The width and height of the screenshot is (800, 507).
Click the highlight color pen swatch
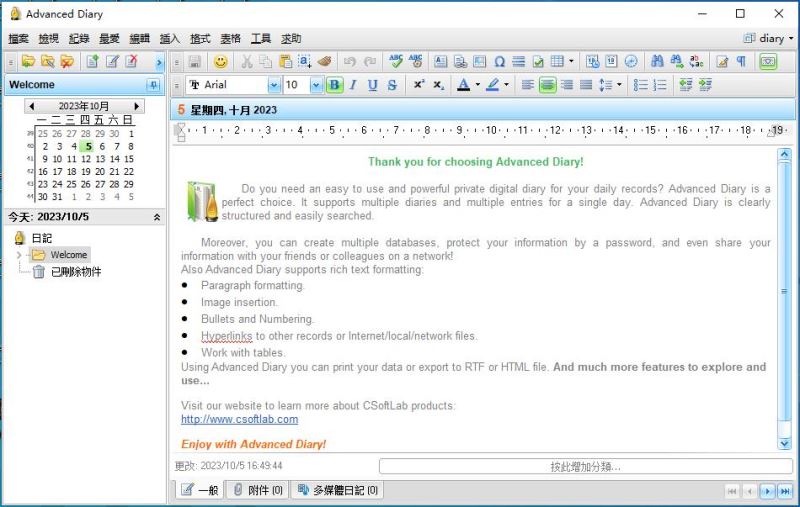[492, 85]
